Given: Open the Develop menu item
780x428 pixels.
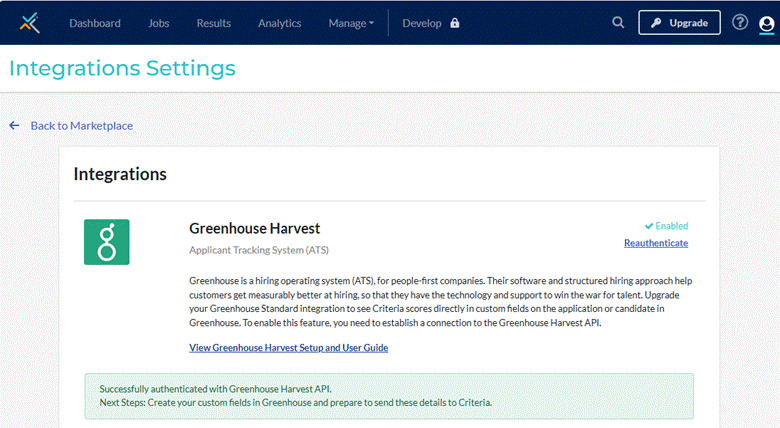Looking at the screenshot, I should point(422,23).
